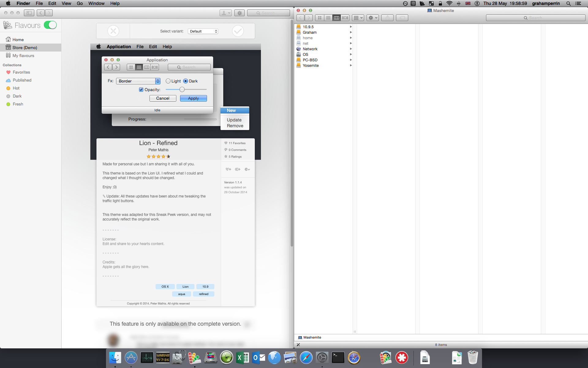The image size is (588, 368).
Task: Open the Dark collection
Action: (x=14, y=96)
